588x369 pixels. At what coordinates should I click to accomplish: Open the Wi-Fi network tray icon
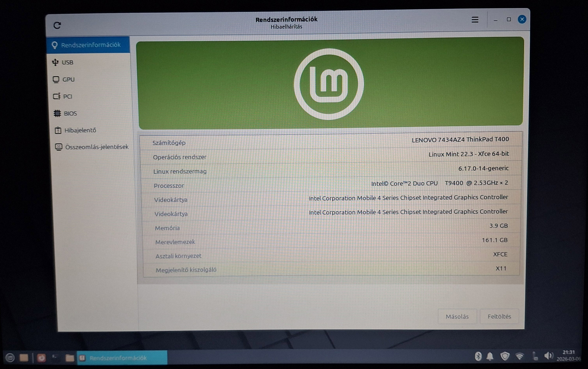(x=519, y=356)
